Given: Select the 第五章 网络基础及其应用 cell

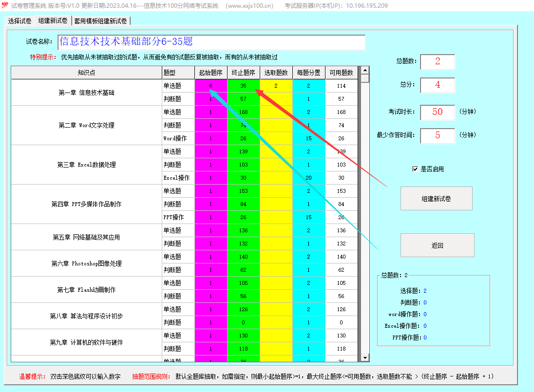Looking at the screenshot, I should (87, 237).
